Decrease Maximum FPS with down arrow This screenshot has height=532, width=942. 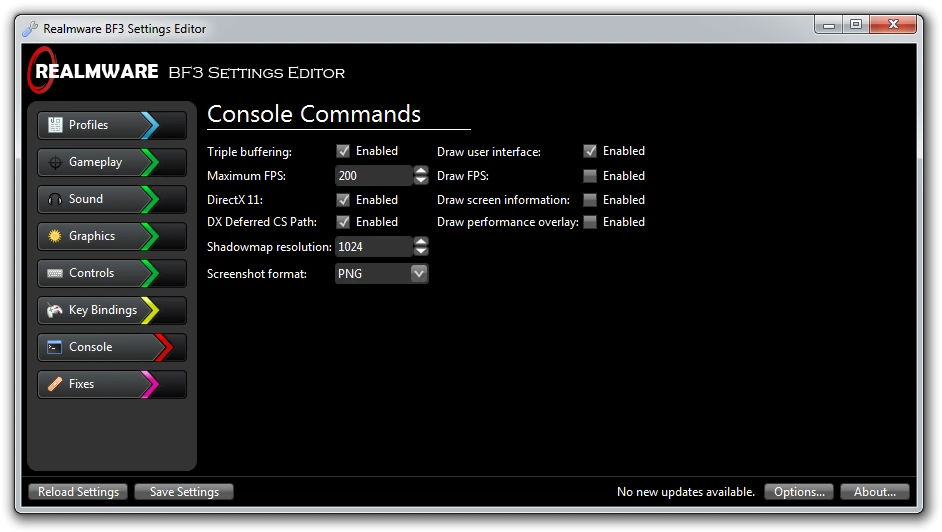421,180
